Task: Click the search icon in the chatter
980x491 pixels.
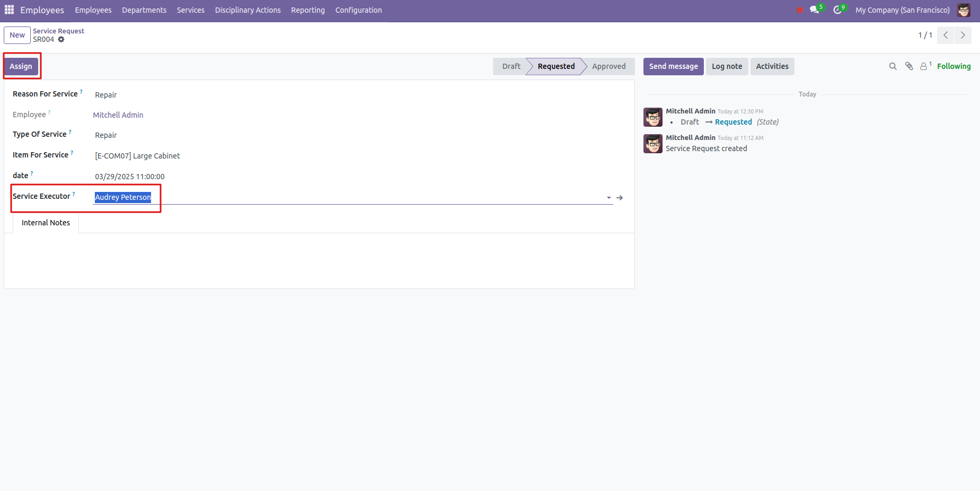Action: click(893, 66)
